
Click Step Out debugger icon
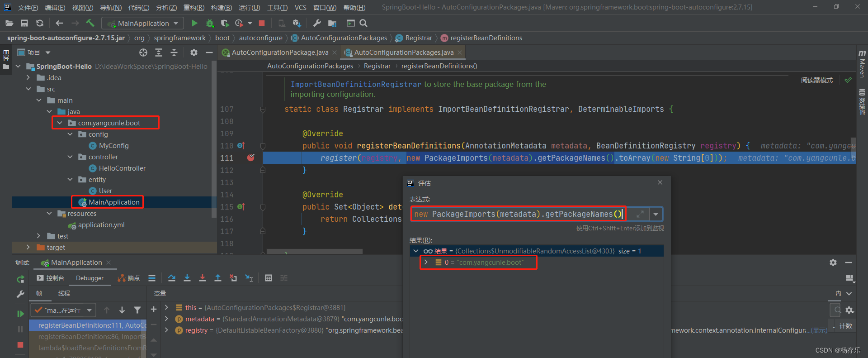point(218,278)
